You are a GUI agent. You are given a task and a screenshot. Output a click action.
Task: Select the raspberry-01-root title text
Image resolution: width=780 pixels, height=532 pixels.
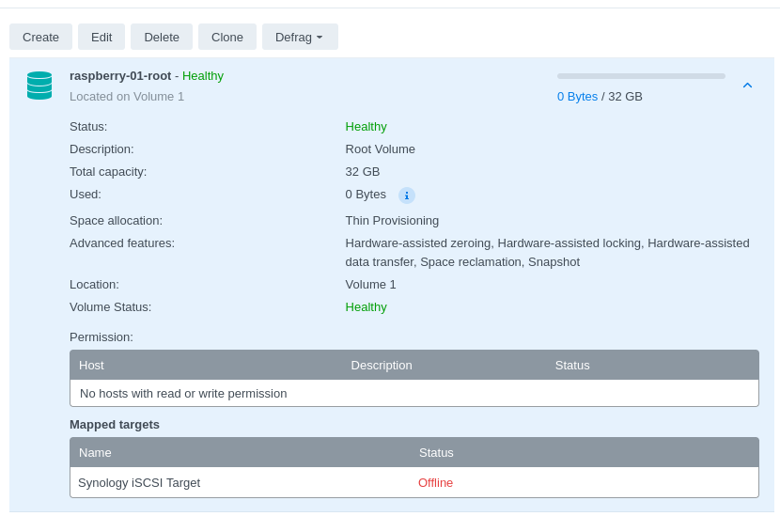point(120,75)
